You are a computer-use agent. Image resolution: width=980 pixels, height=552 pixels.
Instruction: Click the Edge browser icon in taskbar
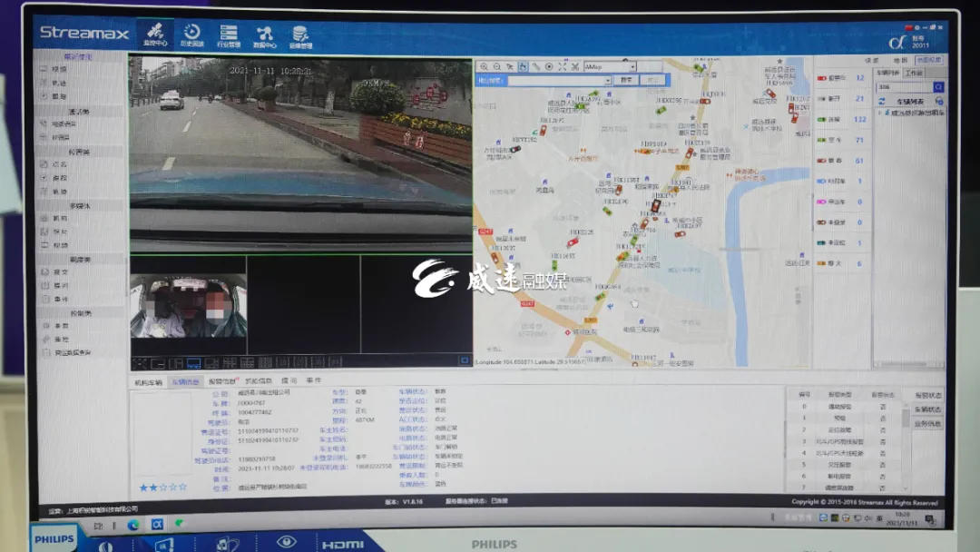tap(133, 524)
